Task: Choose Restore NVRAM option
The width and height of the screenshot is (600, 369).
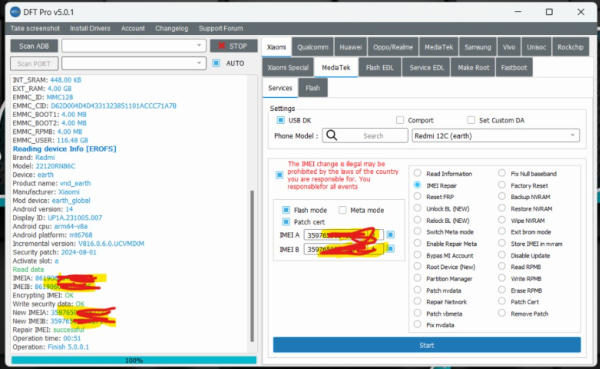Action: (x=502, y=208)
